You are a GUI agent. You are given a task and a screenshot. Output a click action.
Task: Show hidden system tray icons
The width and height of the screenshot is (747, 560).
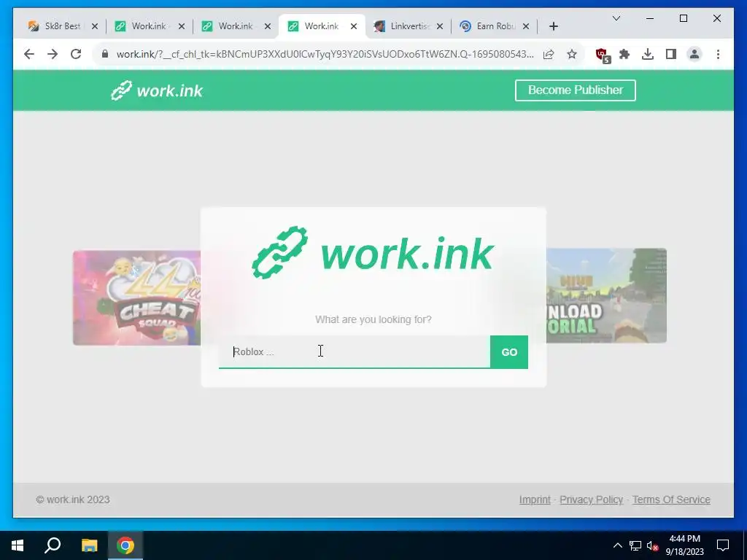tap(617, 545)
